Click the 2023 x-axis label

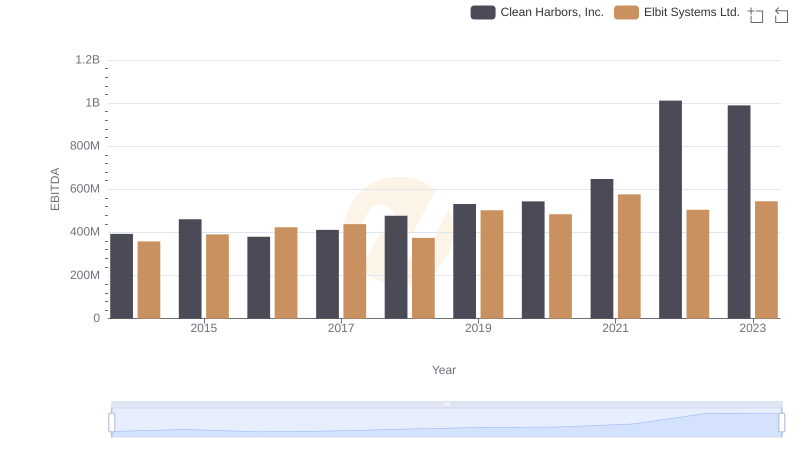click(x=753, y=328)
